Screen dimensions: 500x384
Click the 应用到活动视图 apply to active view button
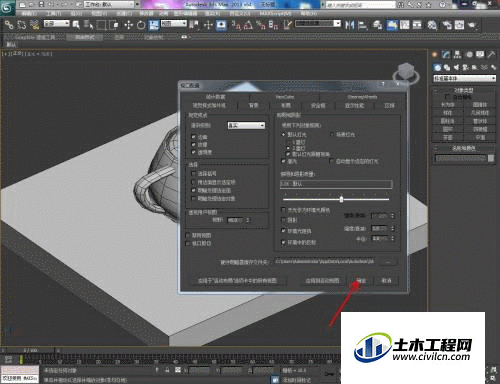(x=322, y=280)
